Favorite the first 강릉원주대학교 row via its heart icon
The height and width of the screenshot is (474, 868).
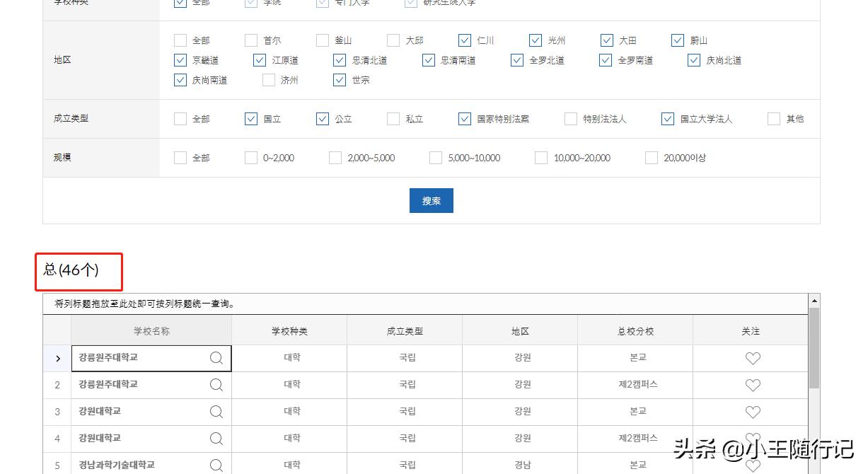[x=752, y=358]
